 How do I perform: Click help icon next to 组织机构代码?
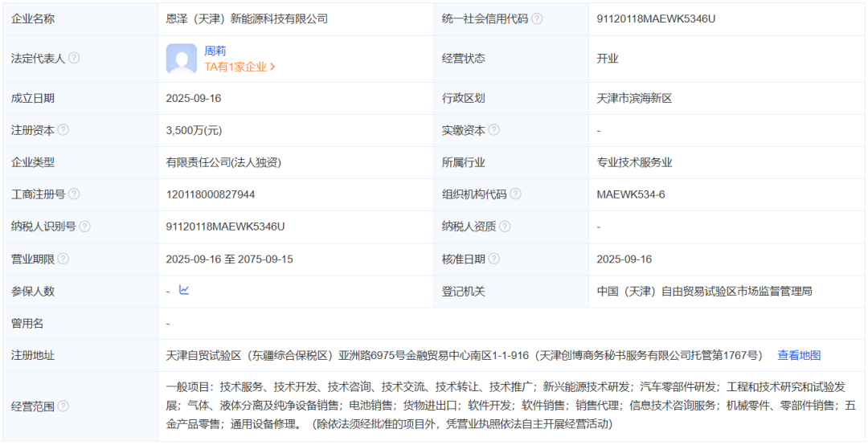pos(515,194)
